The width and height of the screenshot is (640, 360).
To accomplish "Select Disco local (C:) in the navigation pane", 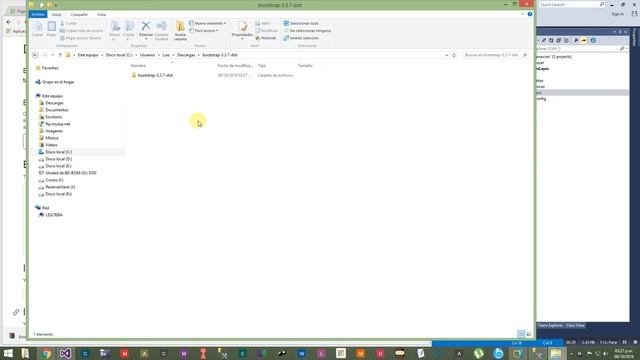I will tap(58, 152).
